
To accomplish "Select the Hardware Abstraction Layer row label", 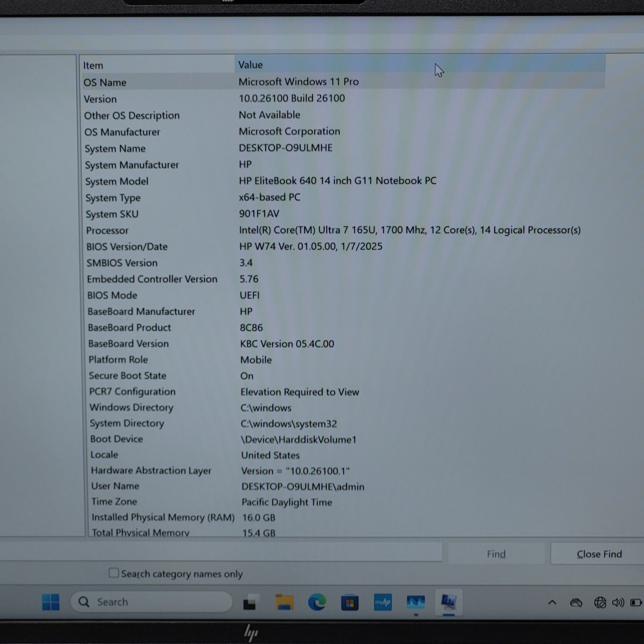I will coord(152,471).
